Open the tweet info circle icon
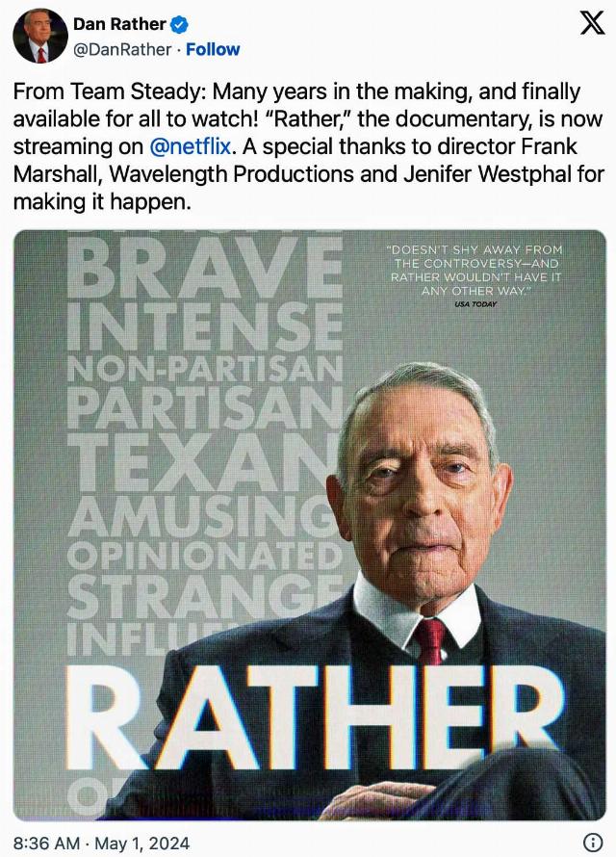616x857 pixels. point(593,843)
